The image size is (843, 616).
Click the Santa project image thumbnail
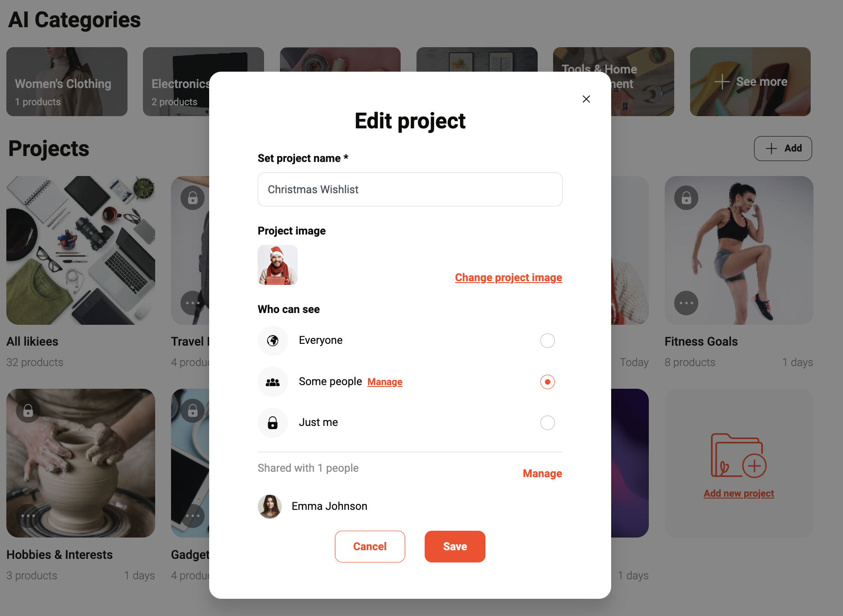[278, 265]
